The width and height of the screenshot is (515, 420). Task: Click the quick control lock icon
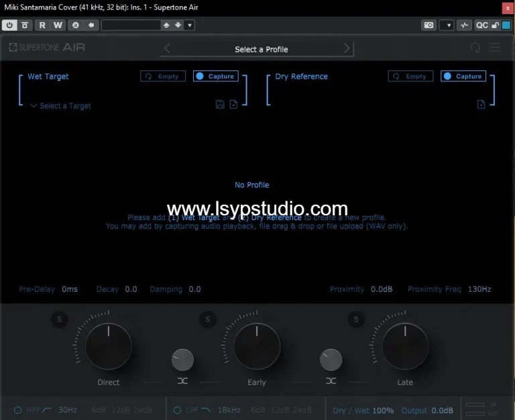pyautogui.click(x=495, y=25)
